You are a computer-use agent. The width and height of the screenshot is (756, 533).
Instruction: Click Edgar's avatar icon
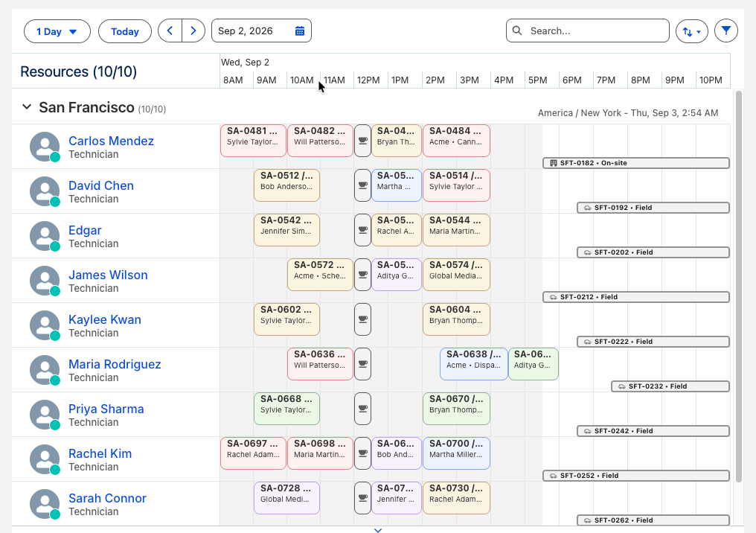coord(45,236)
